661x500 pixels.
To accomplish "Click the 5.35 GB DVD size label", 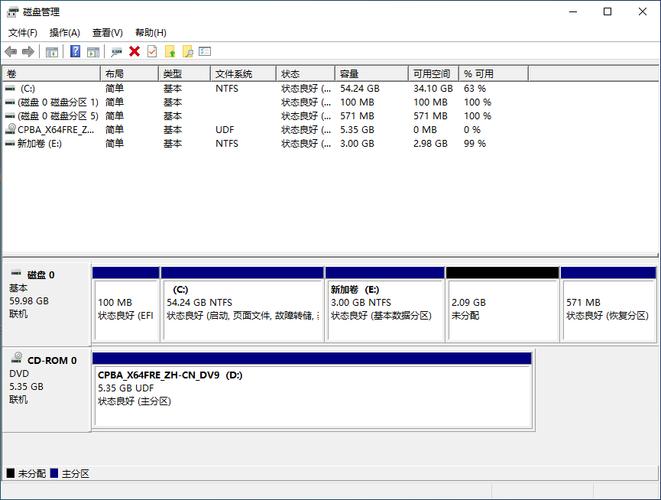I will [26, 387].
